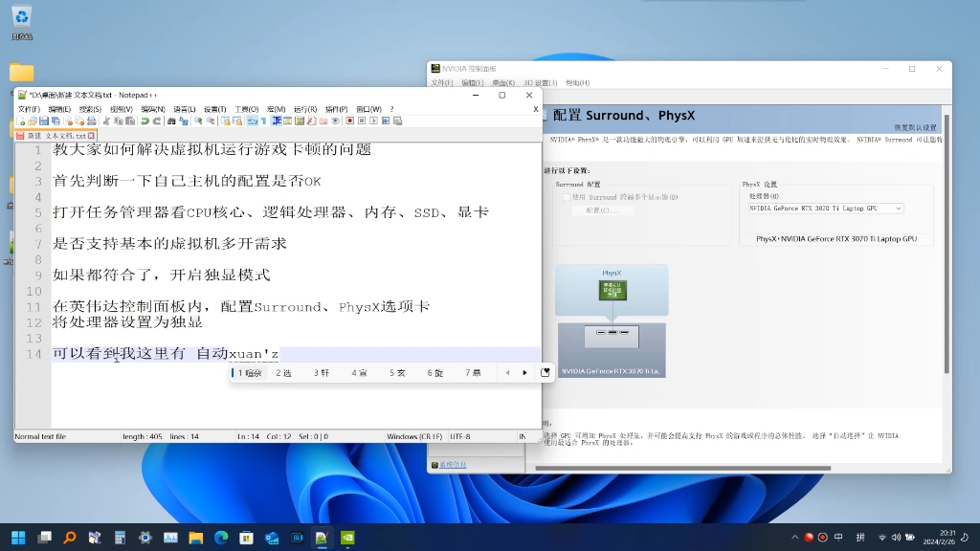Show hidden tray icons with the chevron
Viewport: 980px width, 551px height.
[x=794, y=538]
